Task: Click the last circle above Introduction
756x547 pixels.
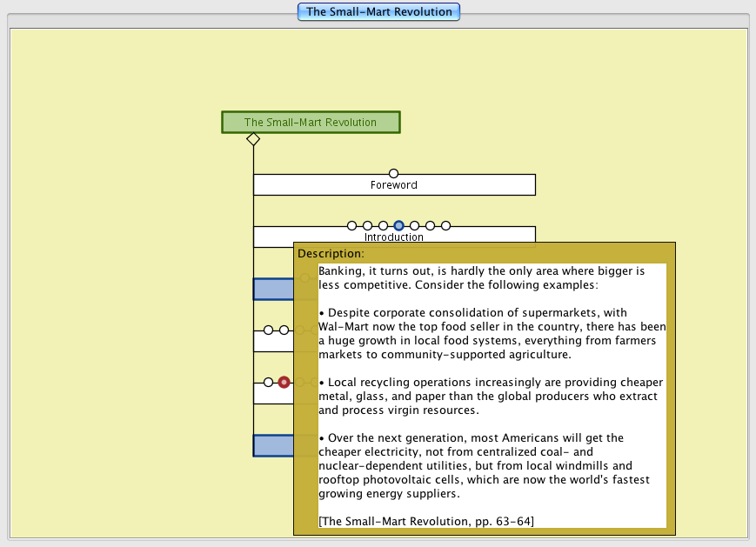Action: pyautogui.click(x=445, y=225)
